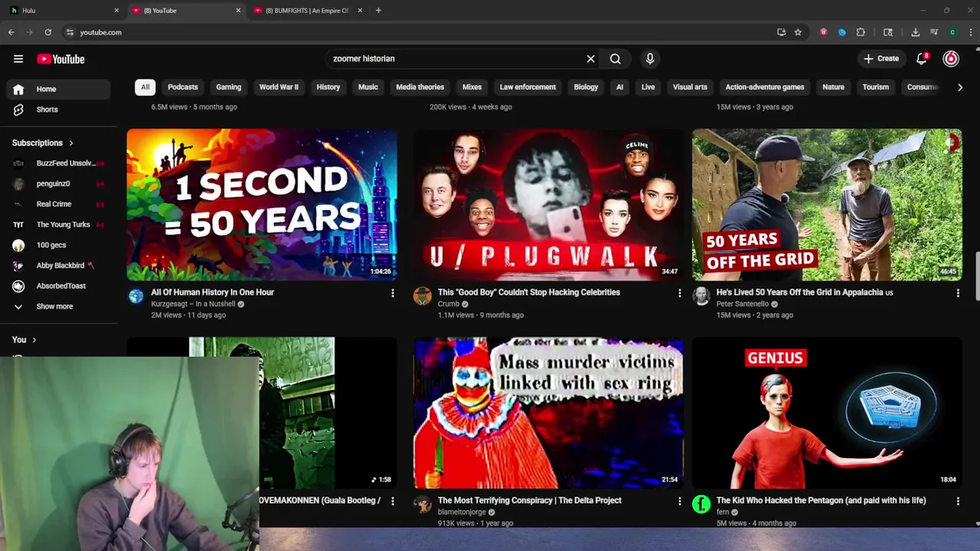
Task: Open a new browser tab with plus
Action: 378,11
